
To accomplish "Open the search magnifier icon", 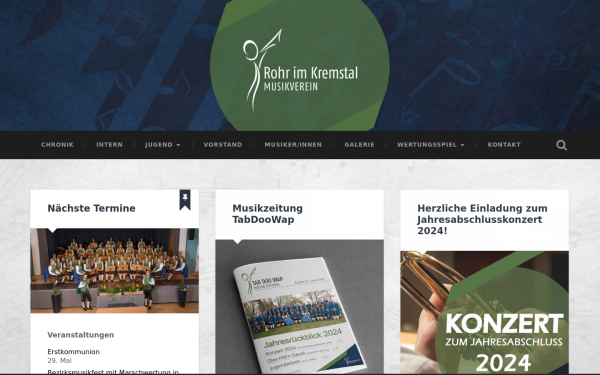I will (561, 145).
